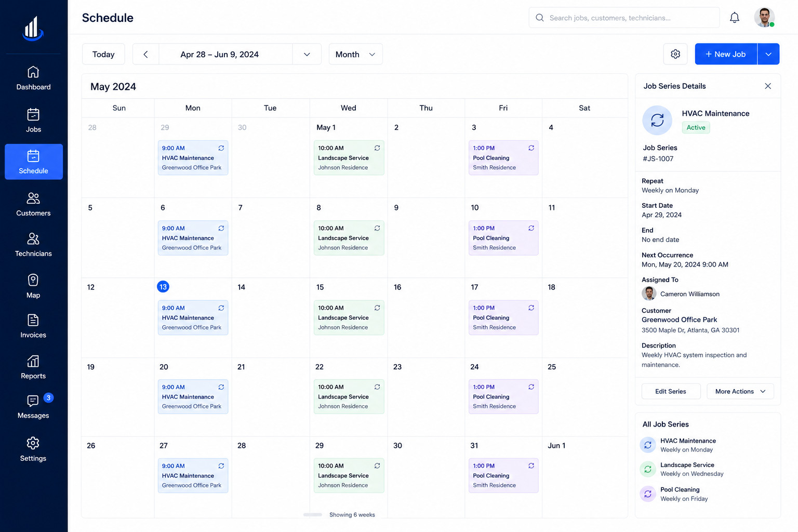Open Landscape Service job on May 29

tap(349, 475)
